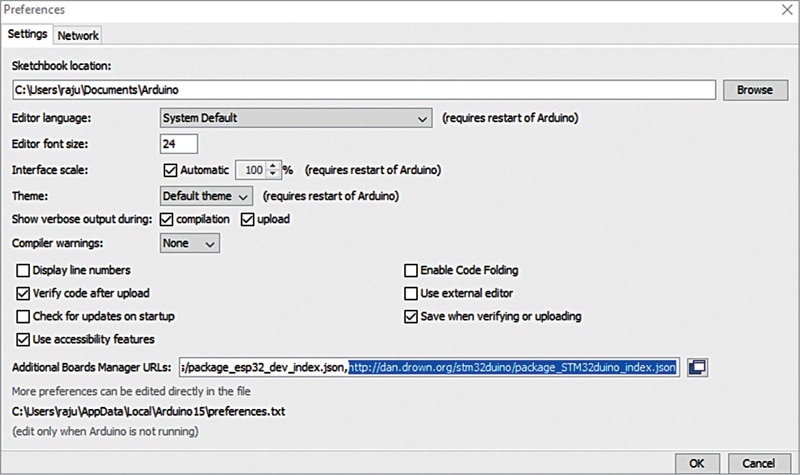This screenshot has height=475, width=800.
Task: Select the Settings tab
Action: click(27, 35)
